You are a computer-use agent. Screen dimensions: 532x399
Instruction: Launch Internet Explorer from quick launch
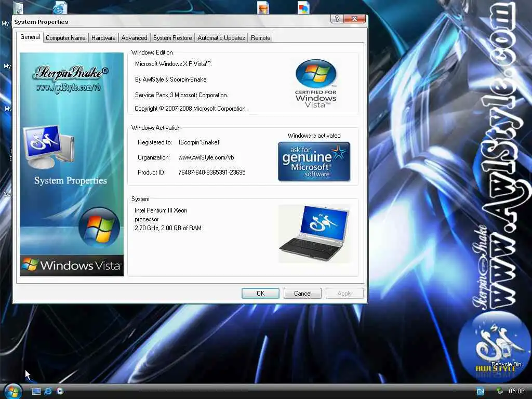click(48, 391)
